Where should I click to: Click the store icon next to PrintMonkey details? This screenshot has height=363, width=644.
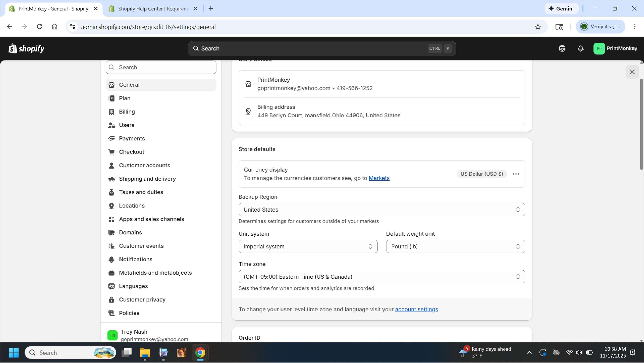(x=248, y=84)
